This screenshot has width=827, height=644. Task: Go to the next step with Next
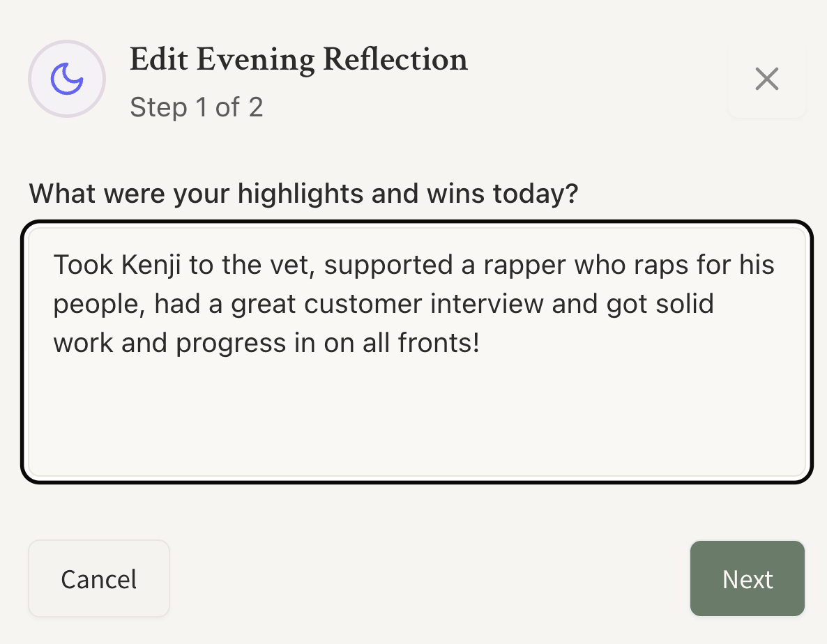[747, 578]
